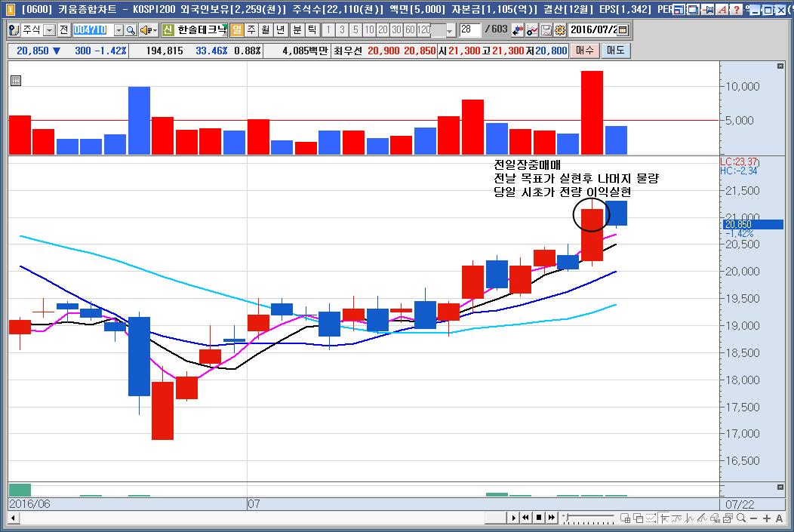Click the wavy line icon in bottom toolbar
The image size is (794, 532).
(x=676, y=518)
